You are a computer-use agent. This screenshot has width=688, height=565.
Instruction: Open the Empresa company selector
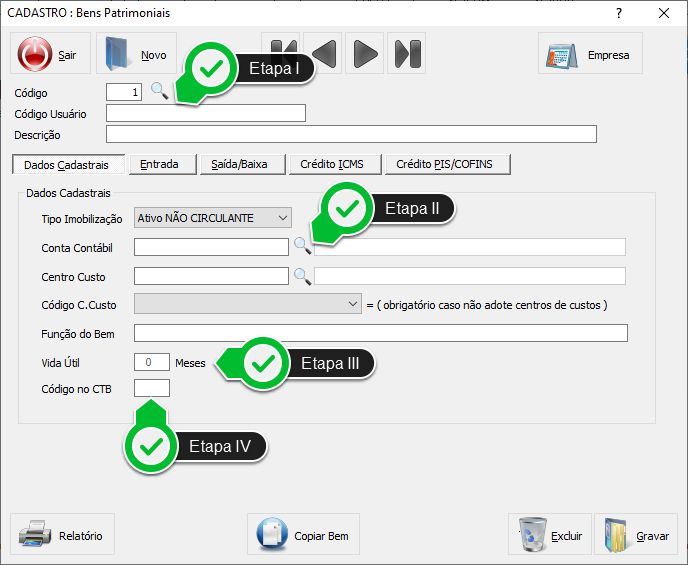tap(590, 54)
